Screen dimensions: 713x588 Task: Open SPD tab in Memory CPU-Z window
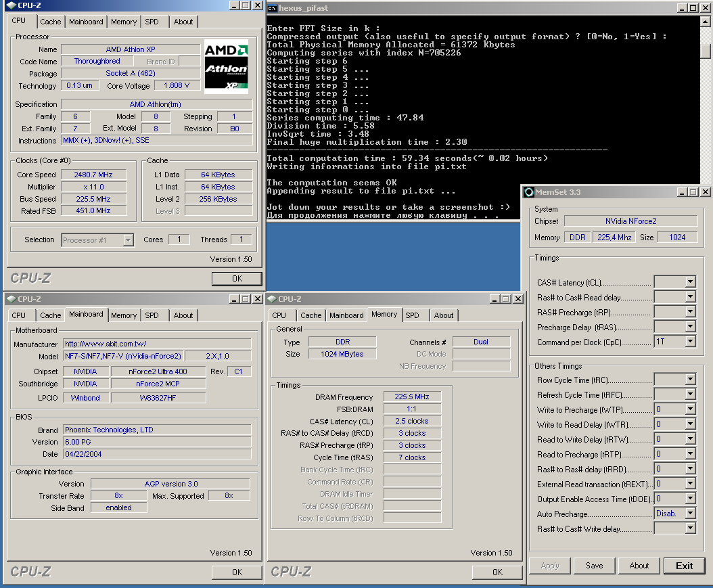point(413,315)
